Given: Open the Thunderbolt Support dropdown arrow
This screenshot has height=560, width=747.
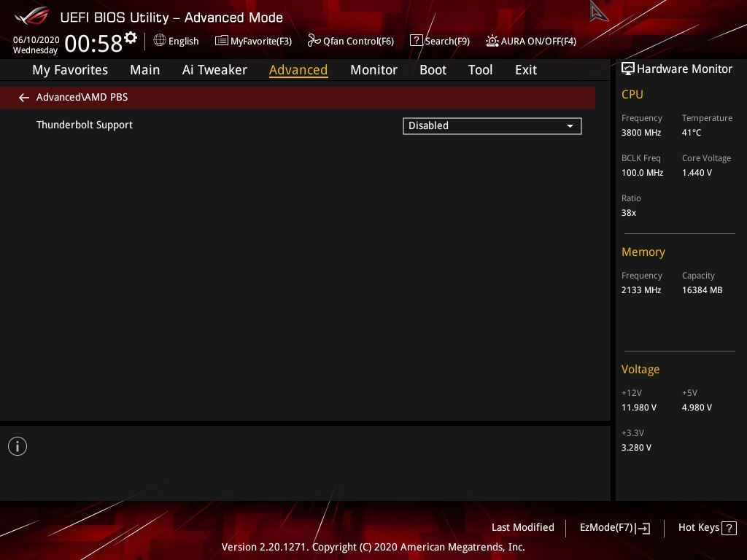Looking at the screenshot, I should (x=570, y=126).
